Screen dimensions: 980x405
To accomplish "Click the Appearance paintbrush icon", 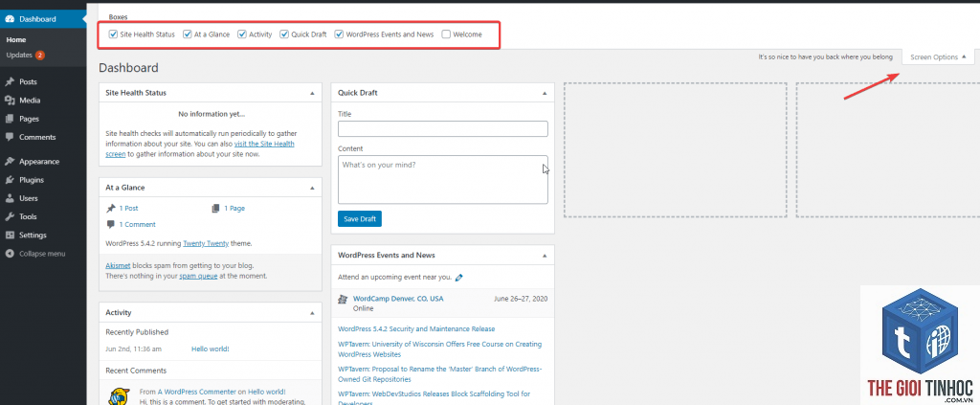I will point(10,161).
